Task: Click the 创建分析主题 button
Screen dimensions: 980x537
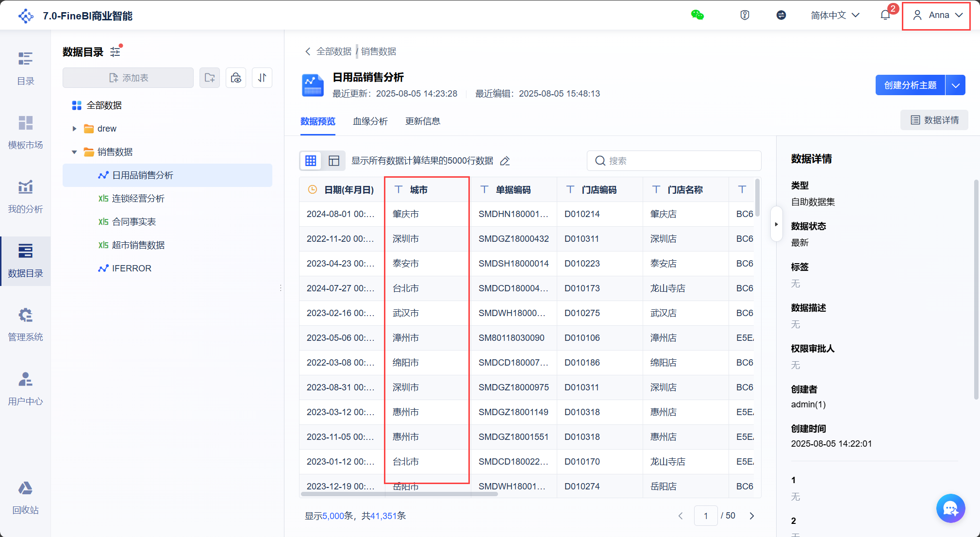Action: (x=910, y=85)
